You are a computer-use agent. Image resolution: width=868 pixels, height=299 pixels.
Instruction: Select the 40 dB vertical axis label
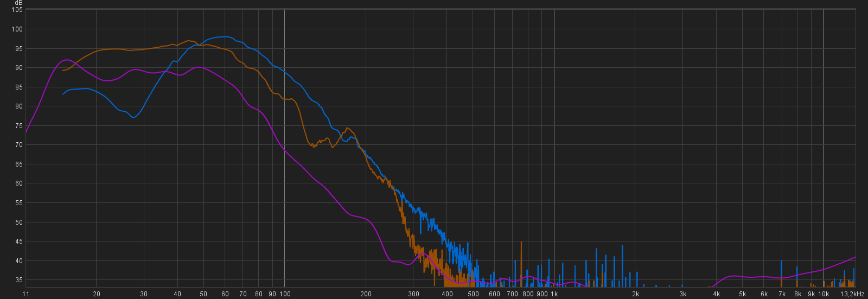pos(20,261)
